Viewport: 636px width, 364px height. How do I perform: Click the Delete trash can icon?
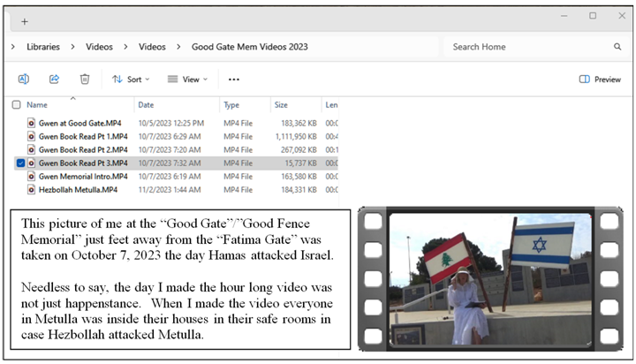(85, 79)
